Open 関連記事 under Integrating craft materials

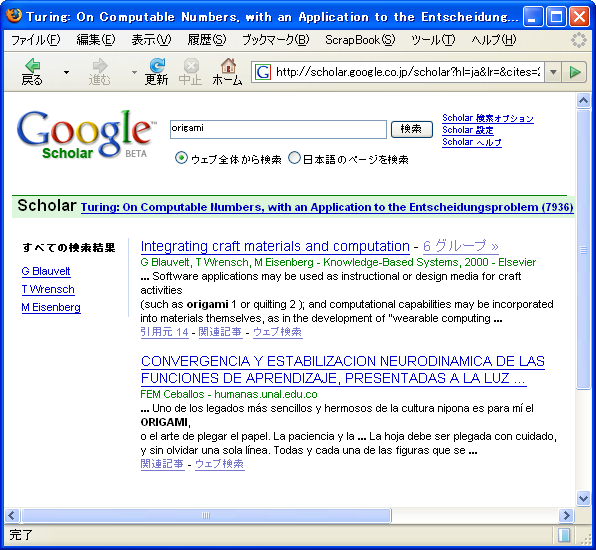[x=220, y=332]
